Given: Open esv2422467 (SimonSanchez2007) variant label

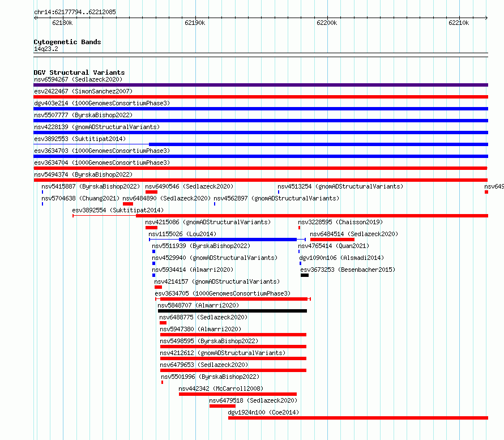Looking at the screenshot, I should 83,91.
